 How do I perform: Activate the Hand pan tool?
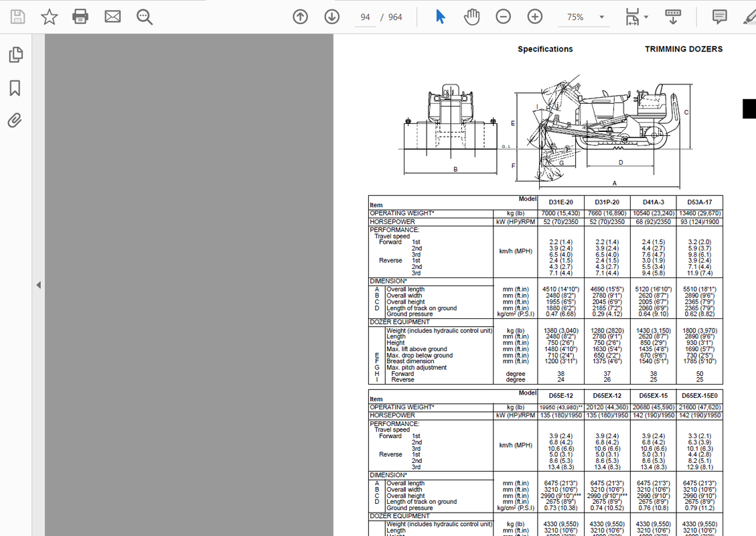click(471, 17)
